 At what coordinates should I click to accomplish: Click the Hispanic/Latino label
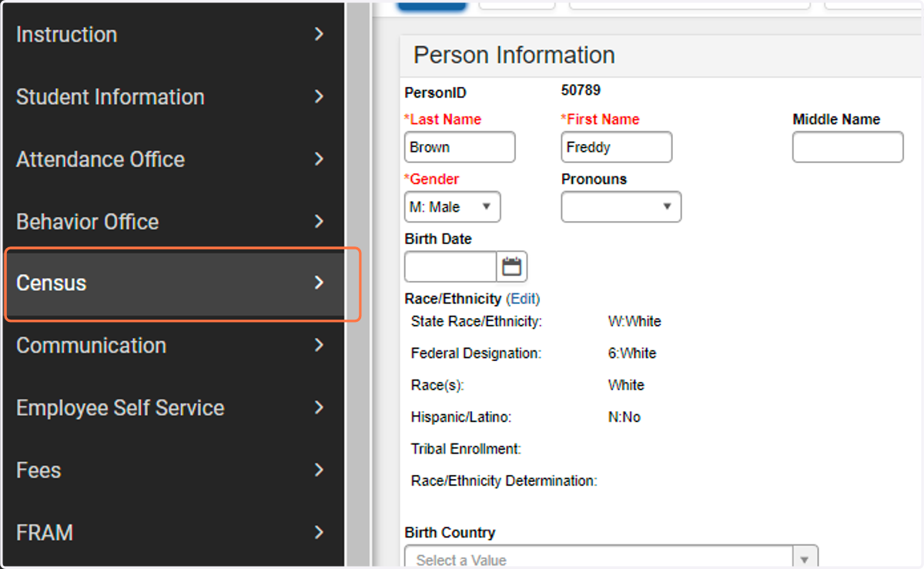click(461, 417)
